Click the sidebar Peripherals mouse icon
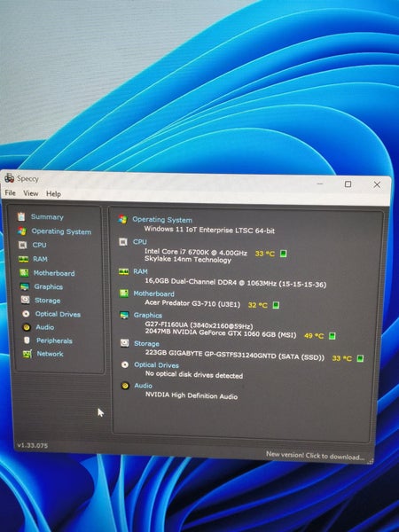Screen dimensions: 399x532 click(27, 340)
